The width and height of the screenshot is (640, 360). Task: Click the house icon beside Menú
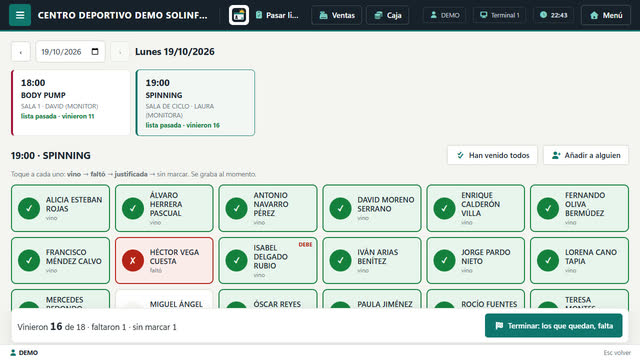click(594, 15)
